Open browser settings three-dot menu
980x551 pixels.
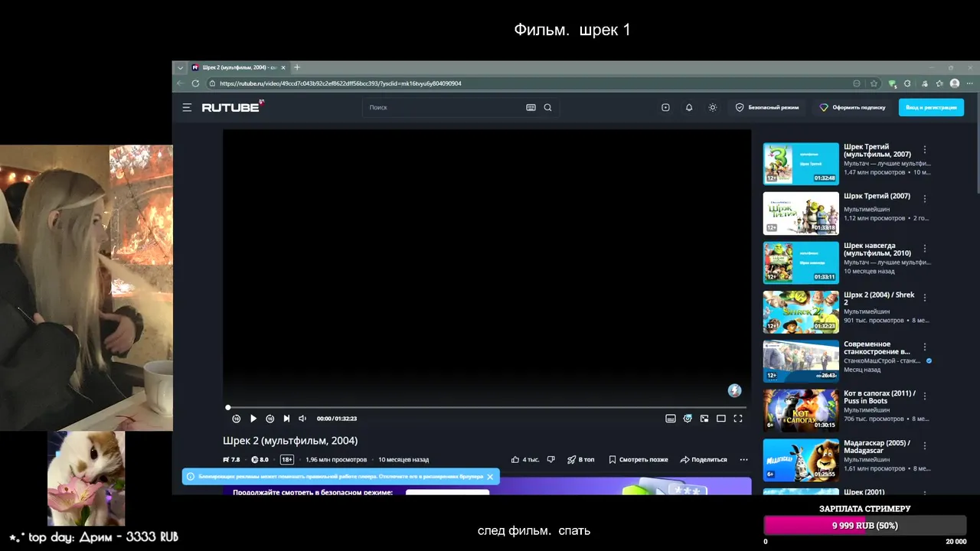pos(970,83)
